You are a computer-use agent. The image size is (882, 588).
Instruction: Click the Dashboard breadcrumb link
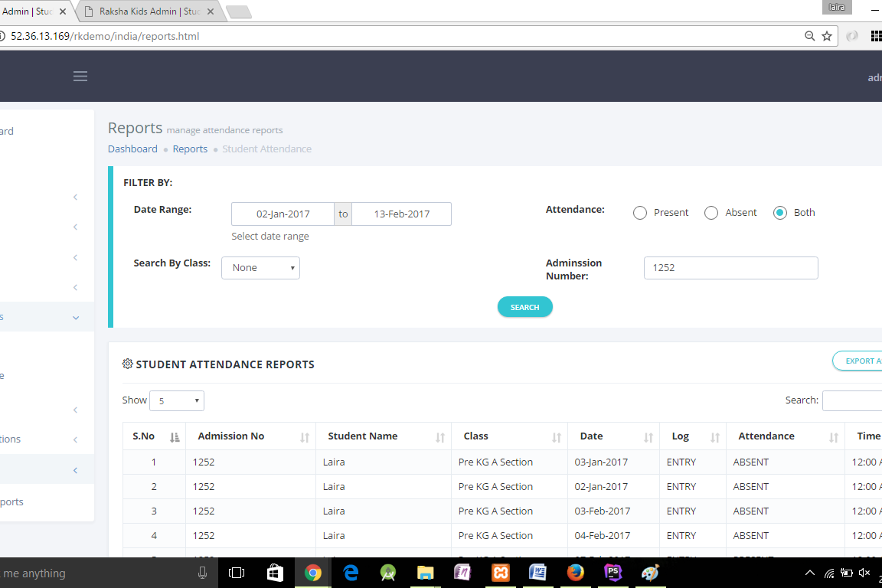coord(132,149)
